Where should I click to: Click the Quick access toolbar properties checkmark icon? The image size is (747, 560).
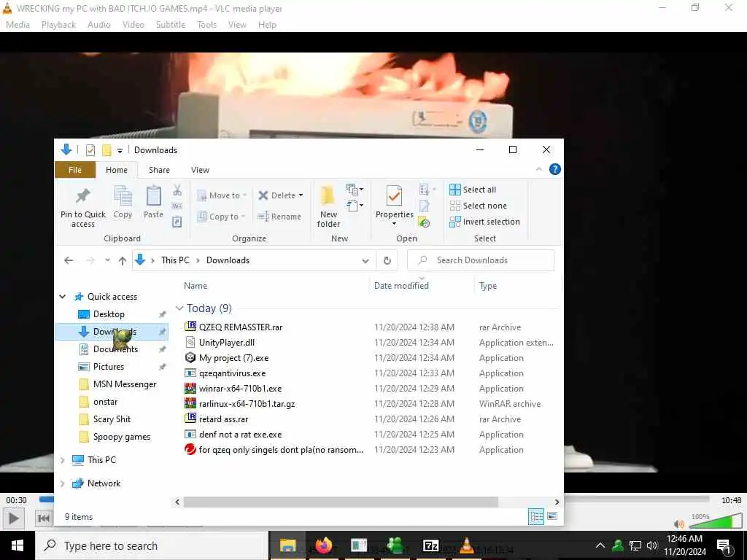click(90, 150)
